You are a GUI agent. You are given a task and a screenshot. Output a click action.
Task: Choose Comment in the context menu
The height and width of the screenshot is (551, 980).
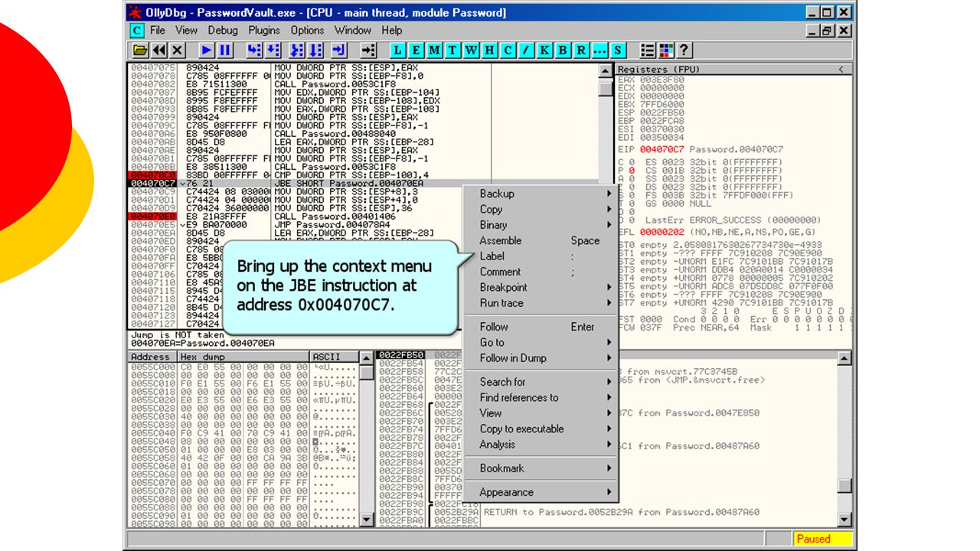click(541, 272)
